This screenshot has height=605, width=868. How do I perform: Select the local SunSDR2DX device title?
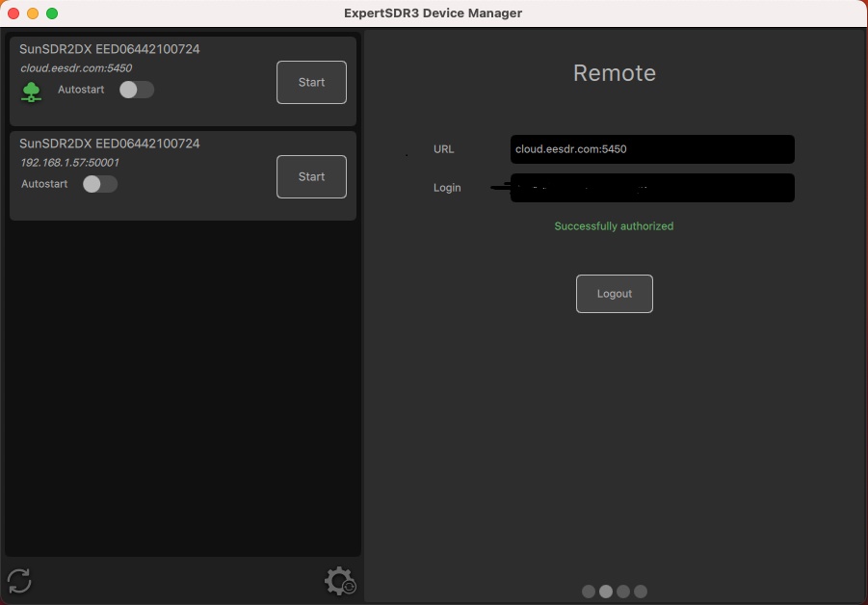click(110, 144)
